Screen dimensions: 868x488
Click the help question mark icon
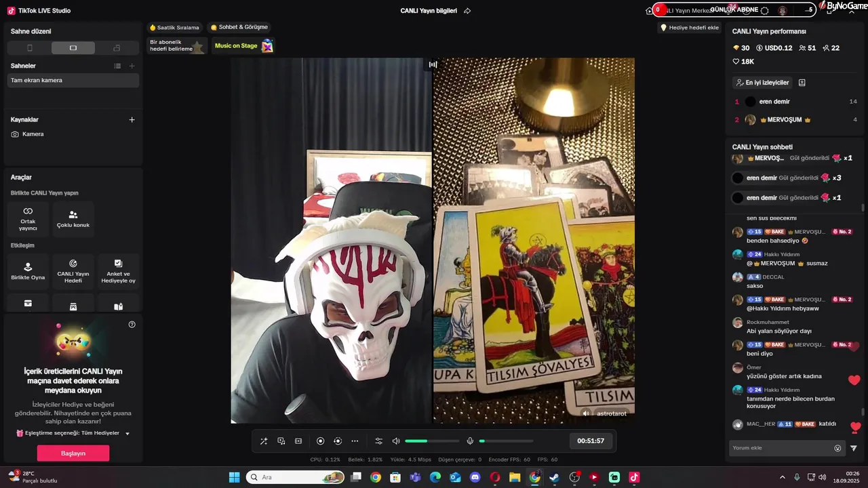pyautogui.click(x=132, y=325)
